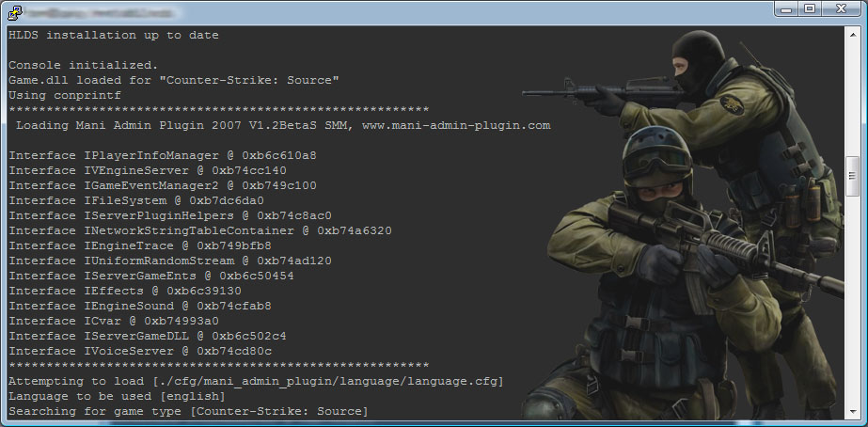Click the 'Interface IServerGameEnts' line

151,276
